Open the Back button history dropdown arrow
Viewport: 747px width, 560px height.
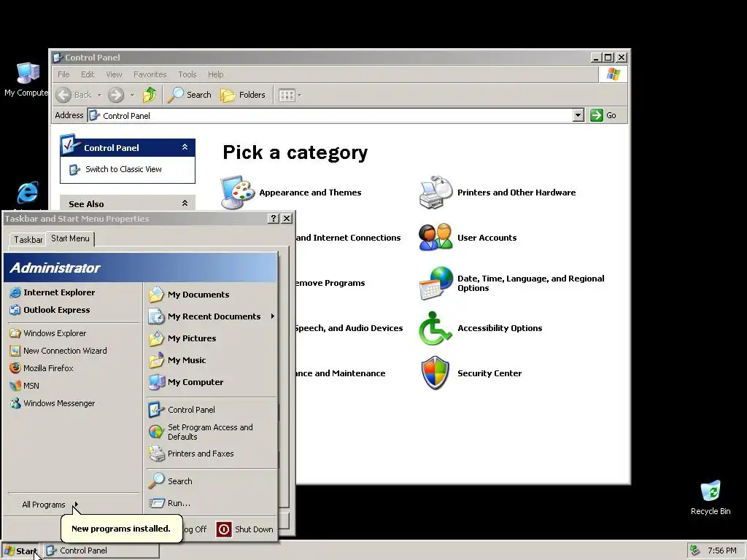pos(99,96)
